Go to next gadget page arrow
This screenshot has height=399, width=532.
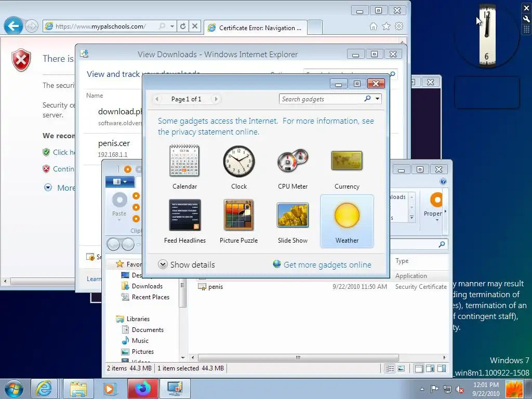click(x=216, y=99)
